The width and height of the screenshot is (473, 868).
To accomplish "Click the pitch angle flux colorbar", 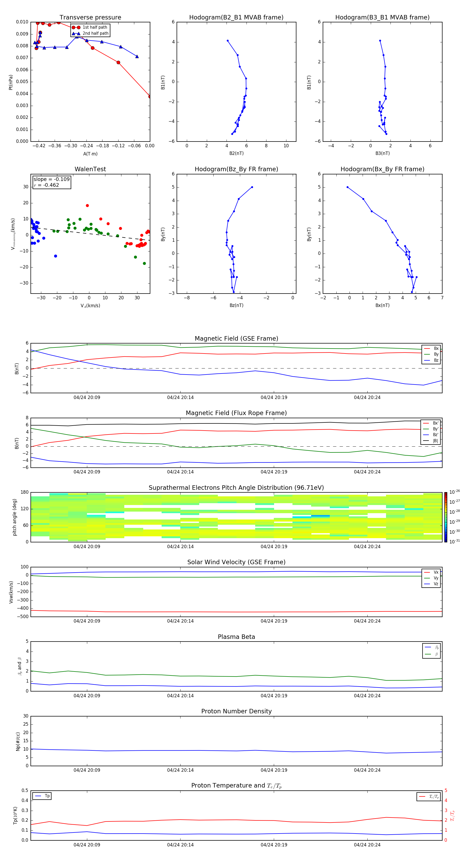I will click(445, 517).
